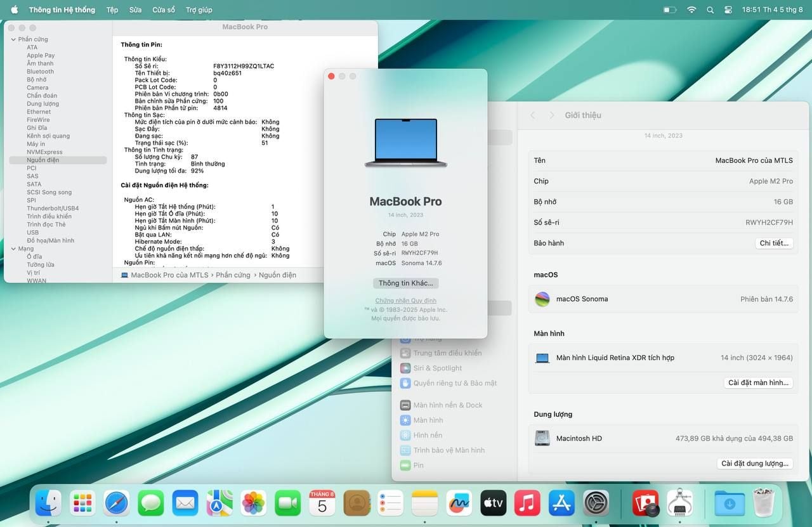The width and height of the screenshot is (812, 527).
Task: Click the Cài đặt màn hình… button
Action: (x=759, y=383)
